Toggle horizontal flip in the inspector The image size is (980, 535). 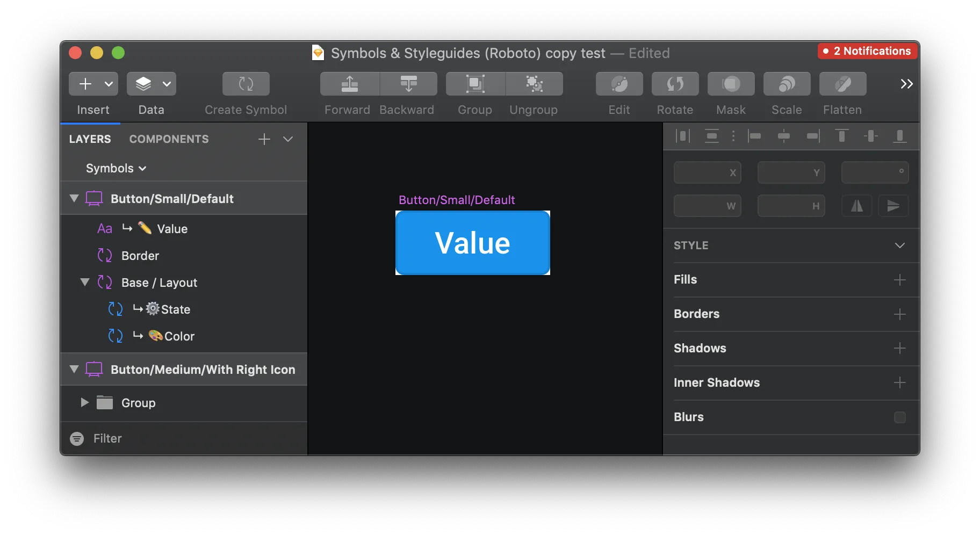click(x=857, y=206)
